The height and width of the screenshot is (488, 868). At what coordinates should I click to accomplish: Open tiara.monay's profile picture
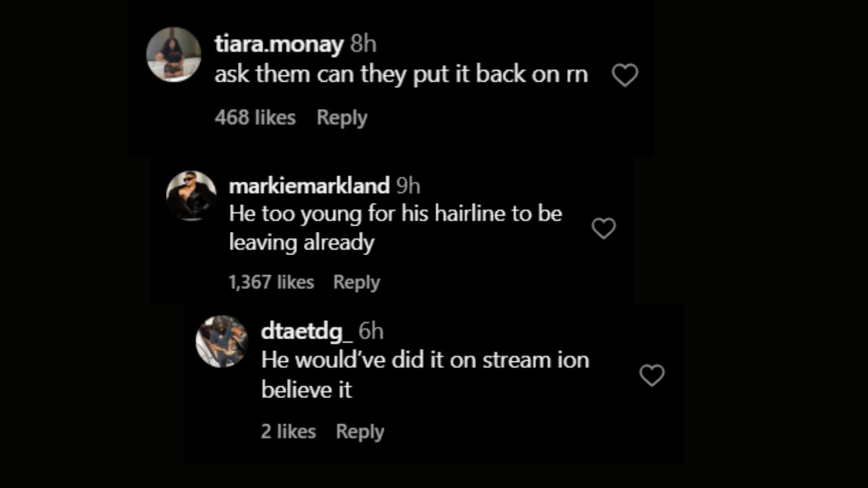click(174, 55)
